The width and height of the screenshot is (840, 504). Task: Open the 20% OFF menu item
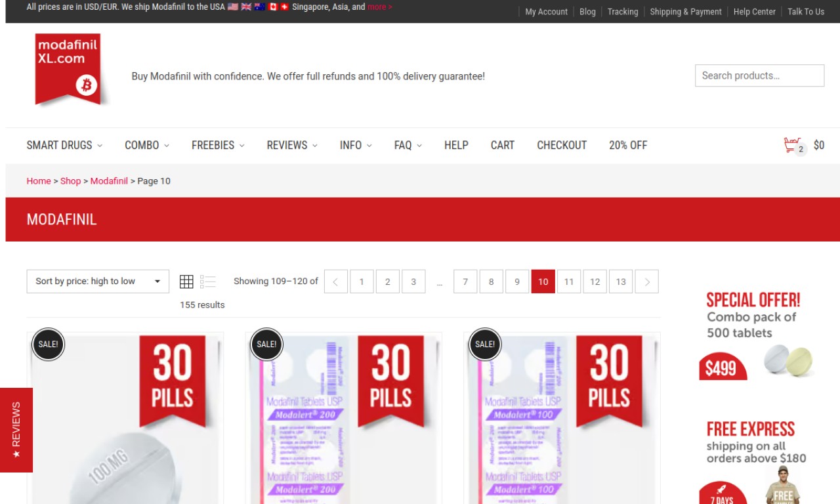628,145
